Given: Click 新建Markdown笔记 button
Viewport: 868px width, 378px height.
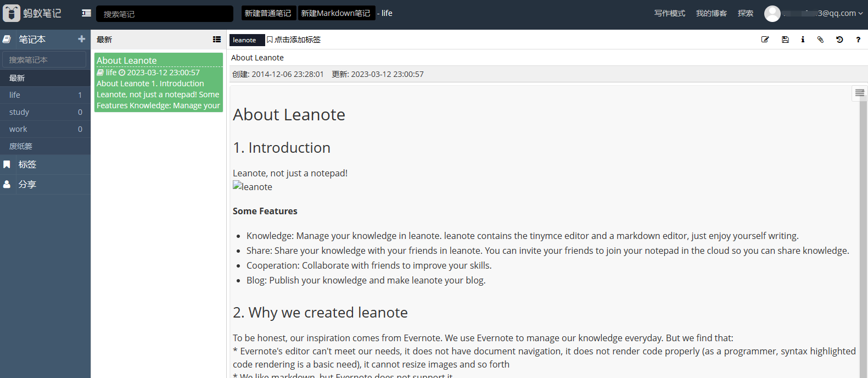Looking at the screenshot, I should pos(336,13).
